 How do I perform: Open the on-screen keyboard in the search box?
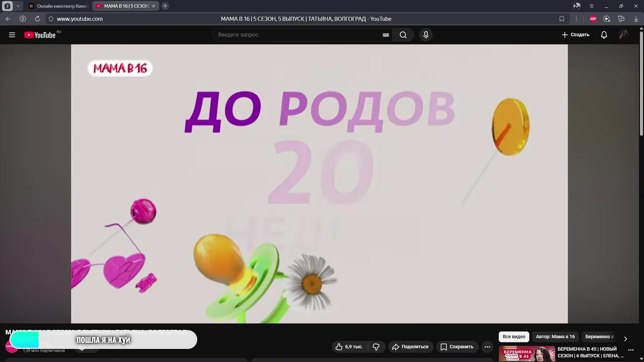tap(386, 35)
